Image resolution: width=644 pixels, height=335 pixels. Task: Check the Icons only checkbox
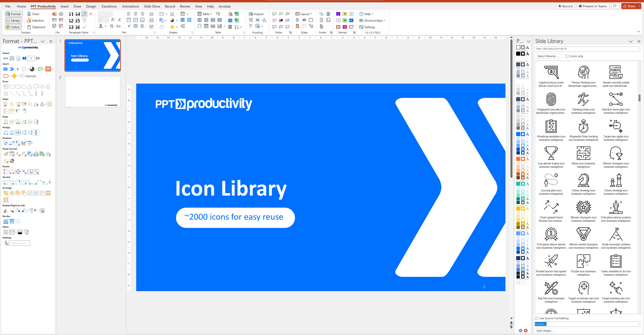tap(567, 56)
